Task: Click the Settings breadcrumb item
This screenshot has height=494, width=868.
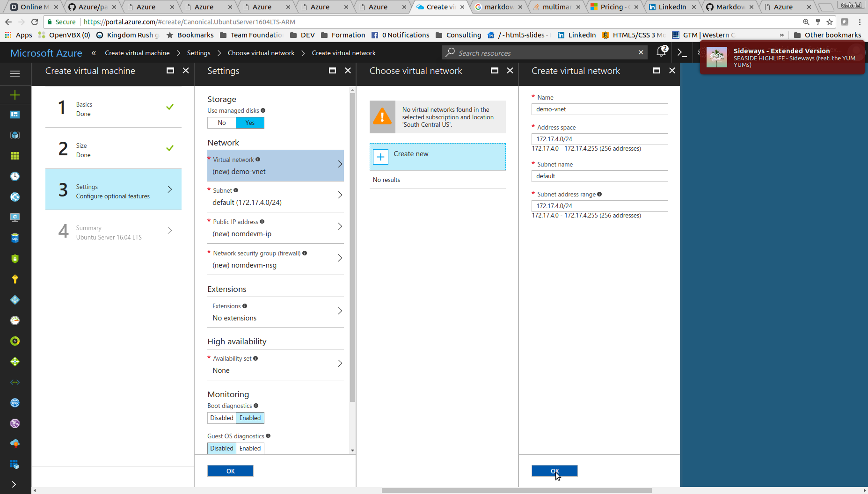Action: 198,53
